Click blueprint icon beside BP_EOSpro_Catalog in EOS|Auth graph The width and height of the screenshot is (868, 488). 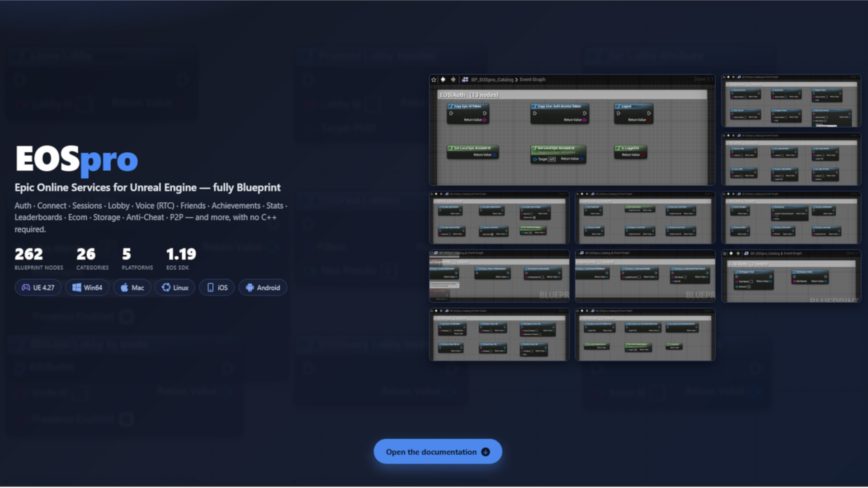pyautogui.click(x=465, y=80)
